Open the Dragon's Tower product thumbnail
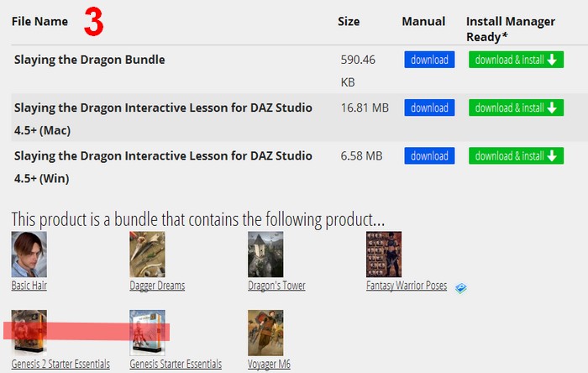This screenshot has height=373, width=588. 265,255
